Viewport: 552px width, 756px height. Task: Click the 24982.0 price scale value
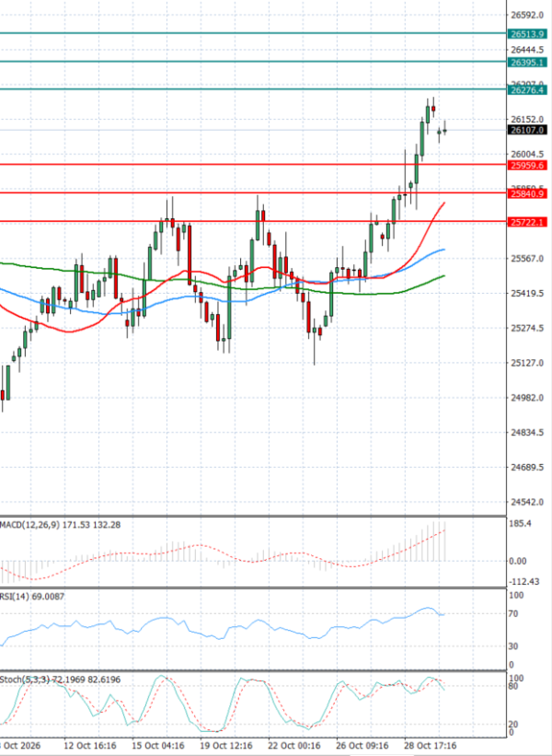(x=527, y=397)
